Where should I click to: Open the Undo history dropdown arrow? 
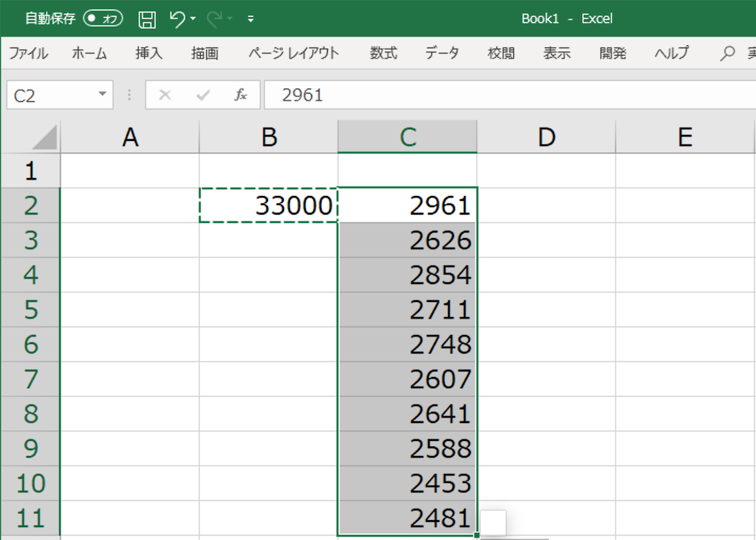pos(194,19)
